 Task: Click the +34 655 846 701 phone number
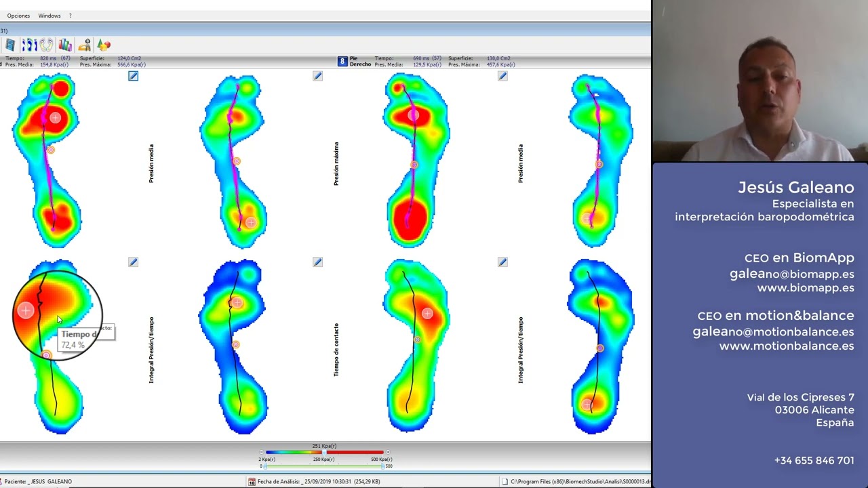[814, 460]
